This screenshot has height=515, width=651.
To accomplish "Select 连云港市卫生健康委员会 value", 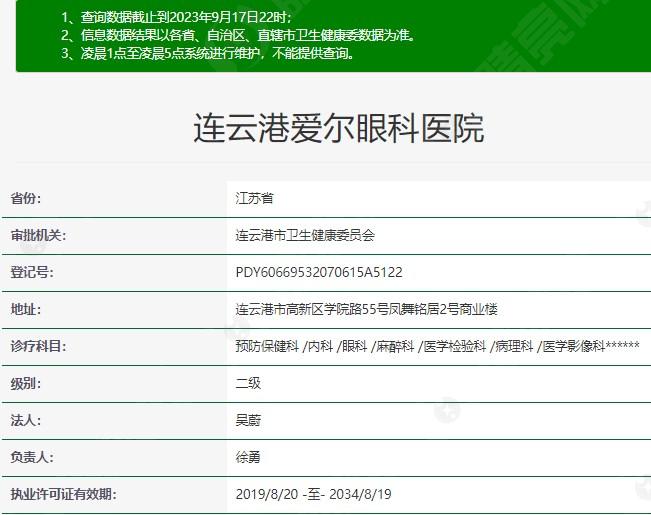I will click(x=305, y=235).
